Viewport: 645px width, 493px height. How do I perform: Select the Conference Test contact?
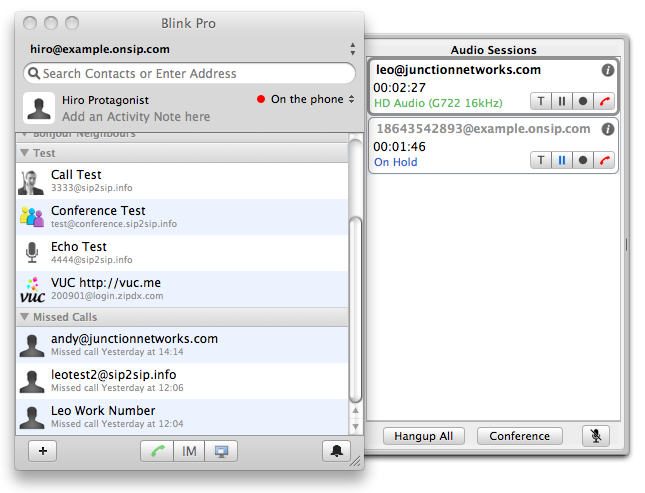(x=182, y=217)
